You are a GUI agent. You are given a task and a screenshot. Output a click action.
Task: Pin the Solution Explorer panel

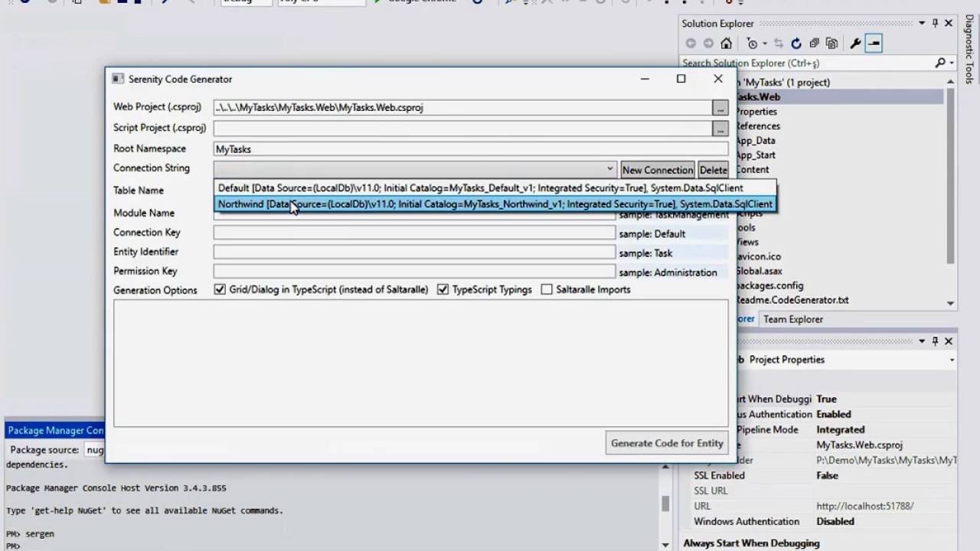pos(935,24)
